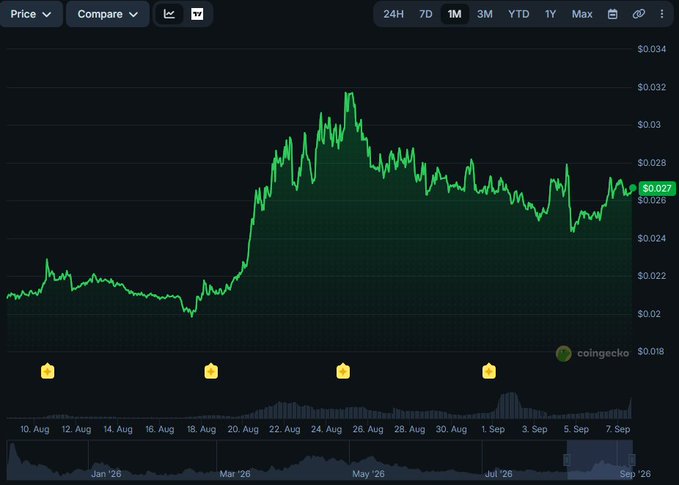Select the YTD time range
Screen dimensions: 679x485
click(x=518, y=14)
